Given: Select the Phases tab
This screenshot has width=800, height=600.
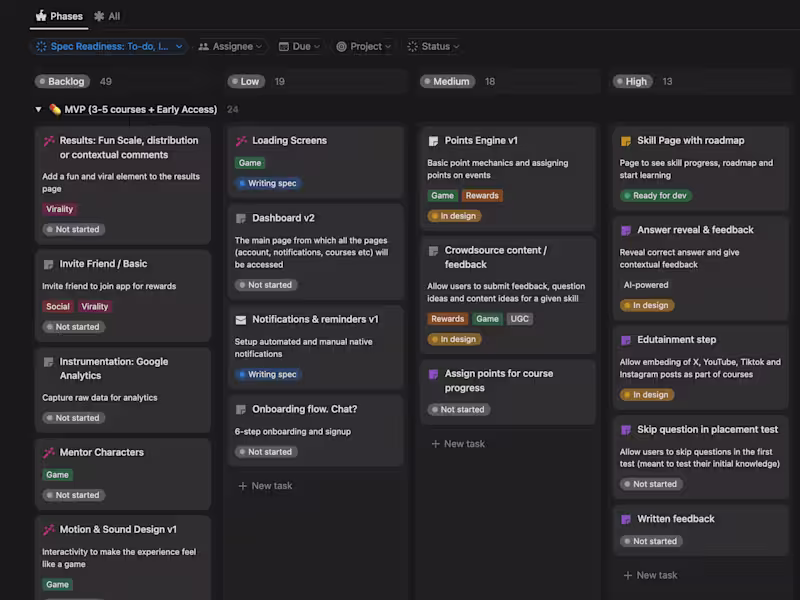Looking at the screenshot, I should coord(59,16).
